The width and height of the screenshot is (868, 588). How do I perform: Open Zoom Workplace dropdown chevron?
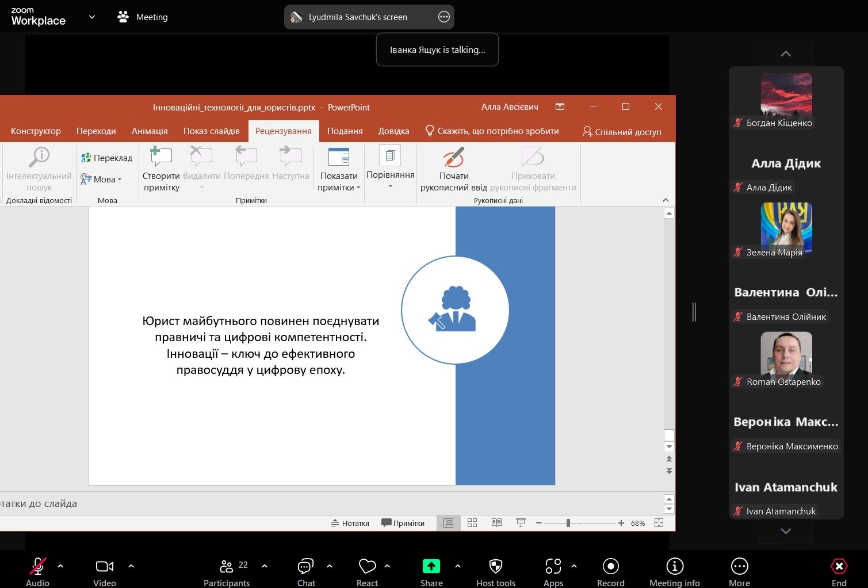point(91,17)
